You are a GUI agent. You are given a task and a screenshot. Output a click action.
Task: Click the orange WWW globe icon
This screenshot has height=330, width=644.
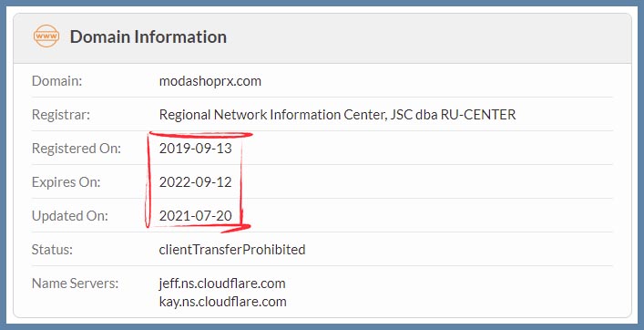(46, 36)
